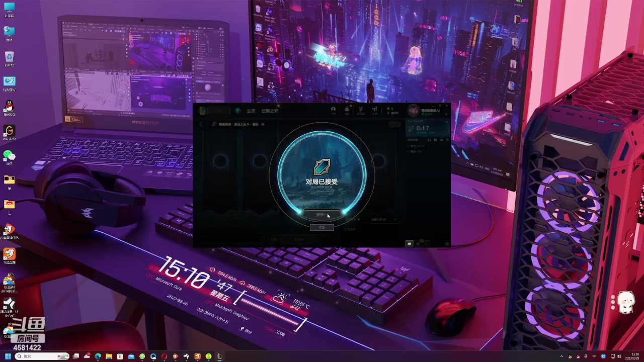
Task: Open the dropdown at lobby bottom right
Action: point(384,219)
